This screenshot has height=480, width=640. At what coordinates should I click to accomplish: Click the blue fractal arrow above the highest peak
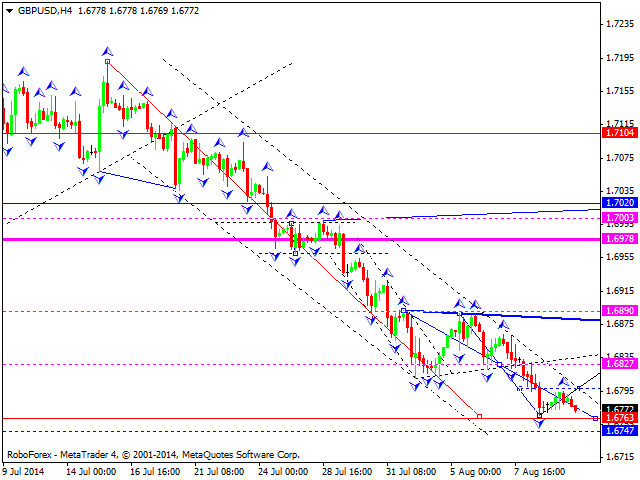coord(106,49)
